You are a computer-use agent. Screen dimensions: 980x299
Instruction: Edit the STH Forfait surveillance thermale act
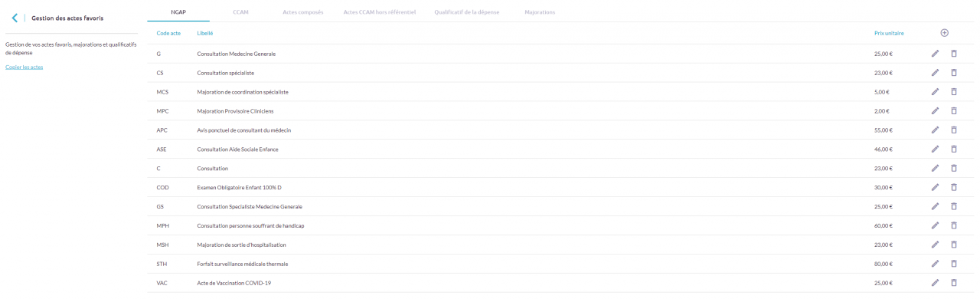tap(935, 264)
